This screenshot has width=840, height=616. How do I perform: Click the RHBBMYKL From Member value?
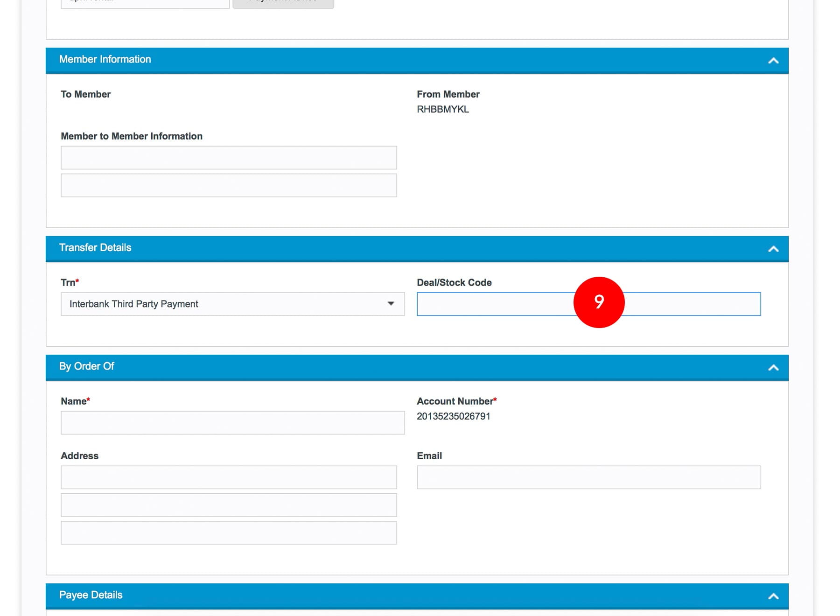(x=442, y=109)
